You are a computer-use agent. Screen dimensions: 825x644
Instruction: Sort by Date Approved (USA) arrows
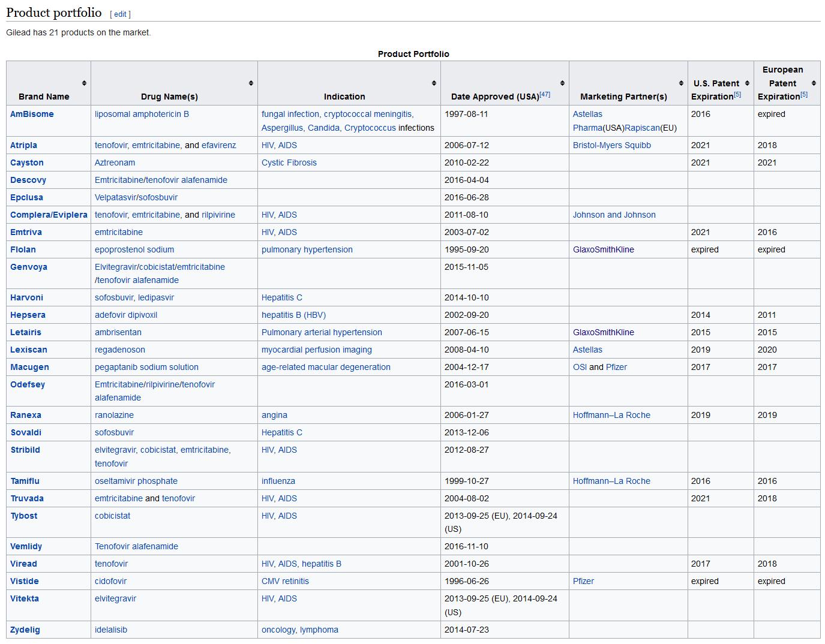562,83
